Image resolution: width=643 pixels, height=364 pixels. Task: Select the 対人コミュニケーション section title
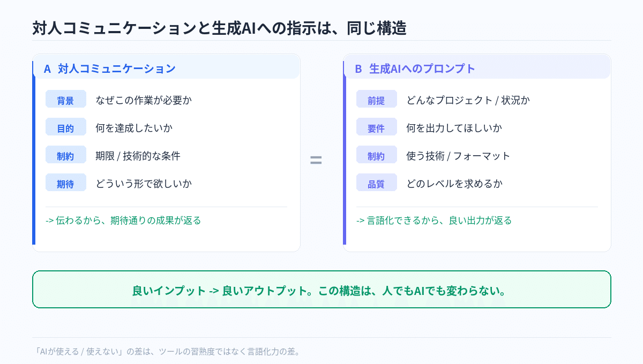click(117, 69)
